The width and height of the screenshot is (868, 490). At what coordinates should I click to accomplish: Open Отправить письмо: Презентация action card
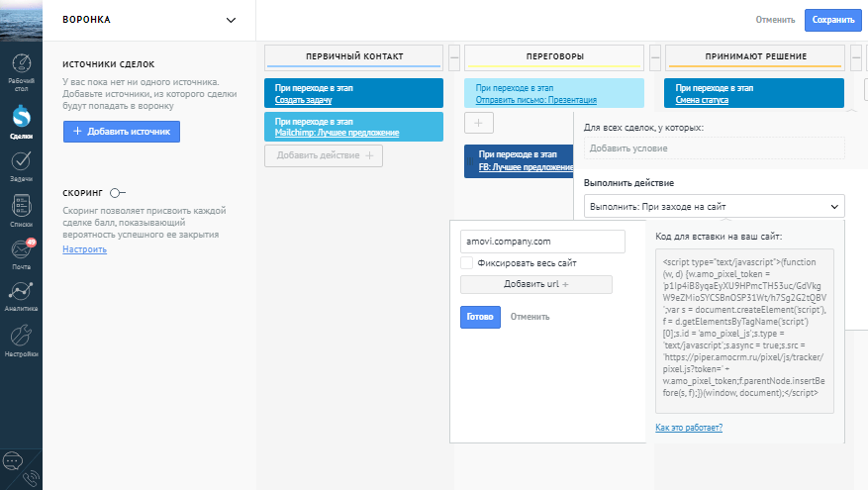click(554, 93)
